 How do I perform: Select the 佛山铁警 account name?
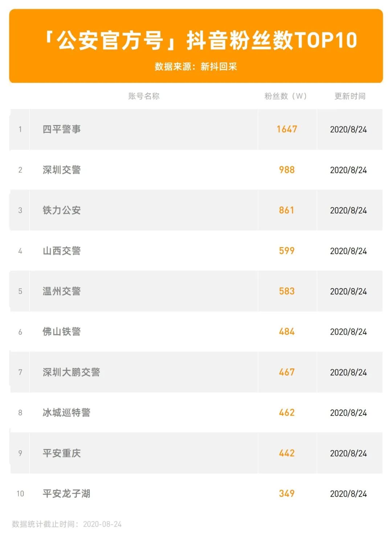click(62, 332)
